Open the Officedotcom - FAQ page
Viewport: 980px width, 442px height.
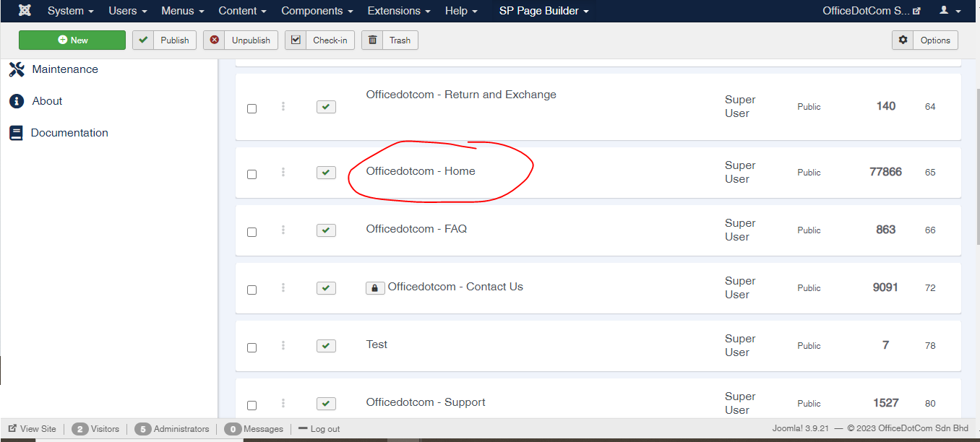pyautogui.click(x=416, y=229)
